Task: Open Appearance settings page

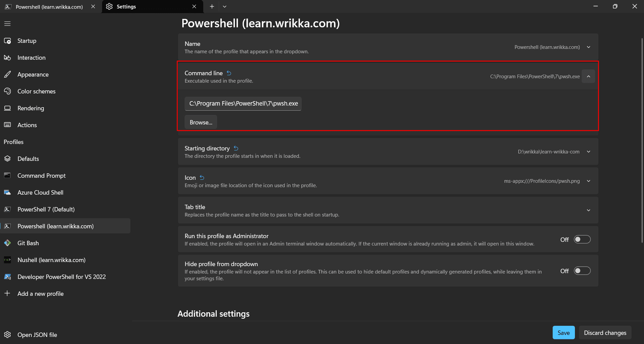Action: (65, 75)
